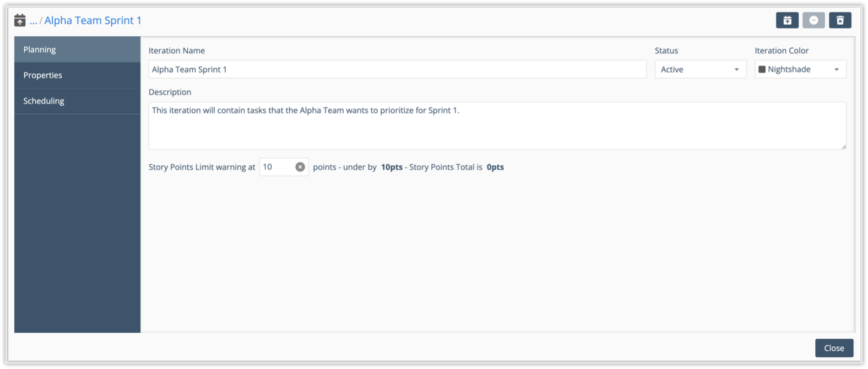Image resolution: width=868 pixels, height=369 pixels.
Task: Click the iteration calendar icon beside the breadcrumb
Action: point(20,20)
